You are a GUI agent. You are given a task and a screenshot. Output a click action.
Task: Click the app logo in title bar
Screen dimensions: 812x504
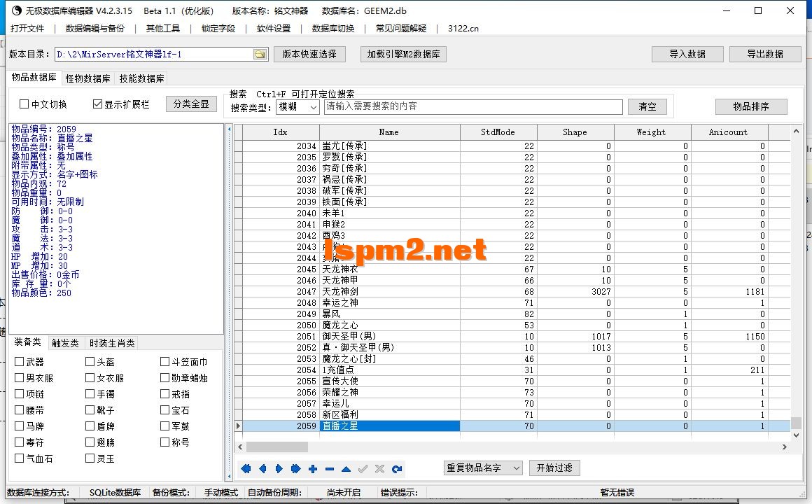click(17, 10)
